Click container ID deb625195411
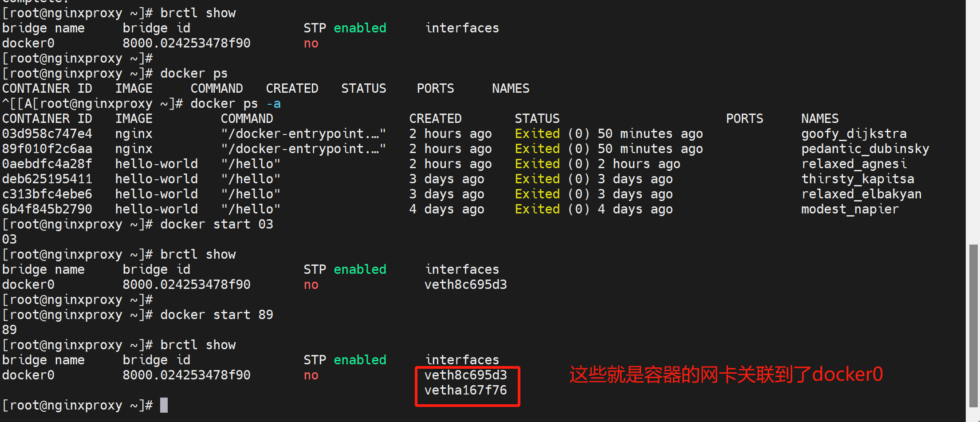980x422 pixels. click(47, 179)
